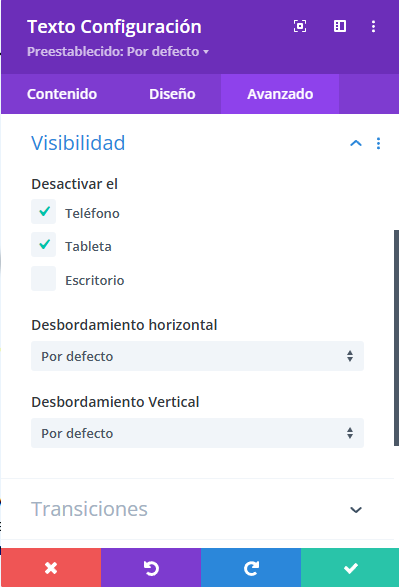Viewport: 399px width, 587px height.
Task: Switch to the Contenido tab
Action: click(62, 94)
